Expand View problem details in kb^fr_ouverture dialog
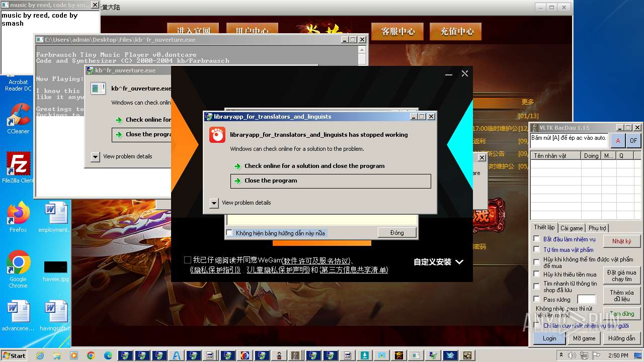Screen dimensions: 644x362 click(x=95, y=156)
